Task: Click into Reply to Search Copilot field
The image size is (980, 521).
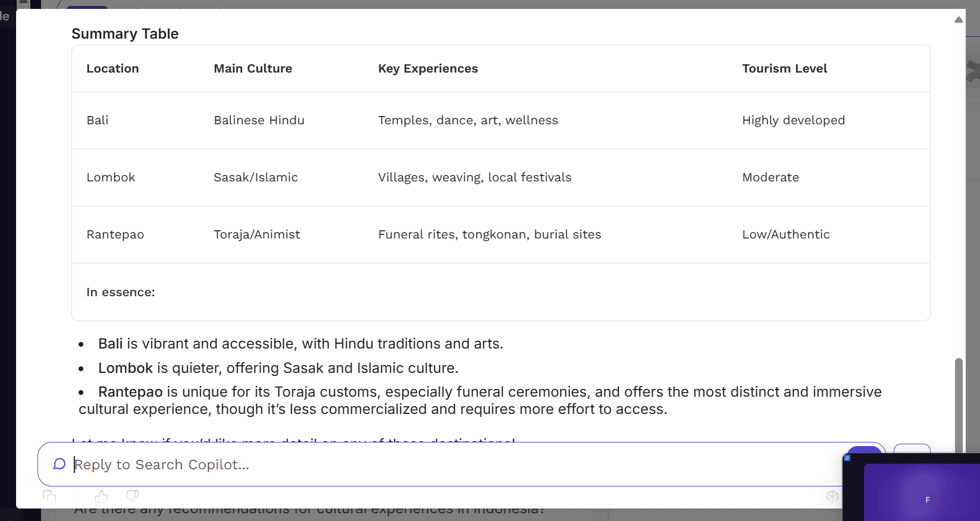Action: click(x=440, y=464)
